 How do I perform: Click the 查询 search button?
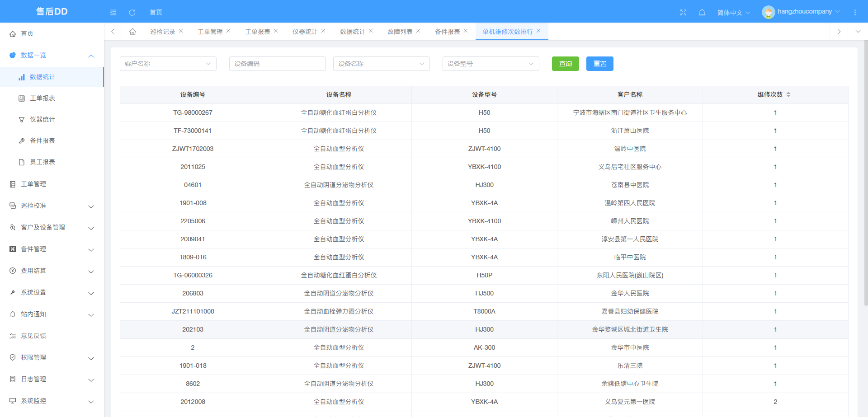click(x=565, y=63)
